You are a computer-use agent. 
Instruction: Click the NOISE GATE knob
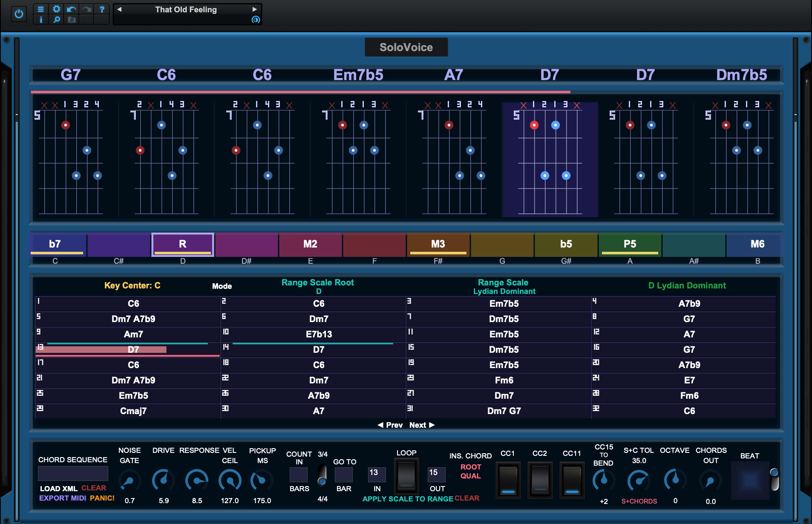coord(129,481)
